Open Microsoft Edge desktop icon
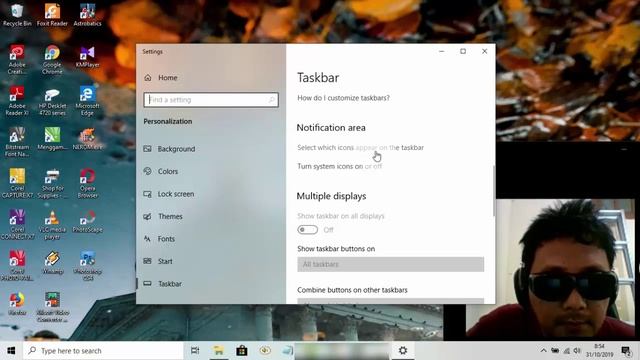This screenshot has width=640, height=360. pyautogui.click(x=87, y=101)
